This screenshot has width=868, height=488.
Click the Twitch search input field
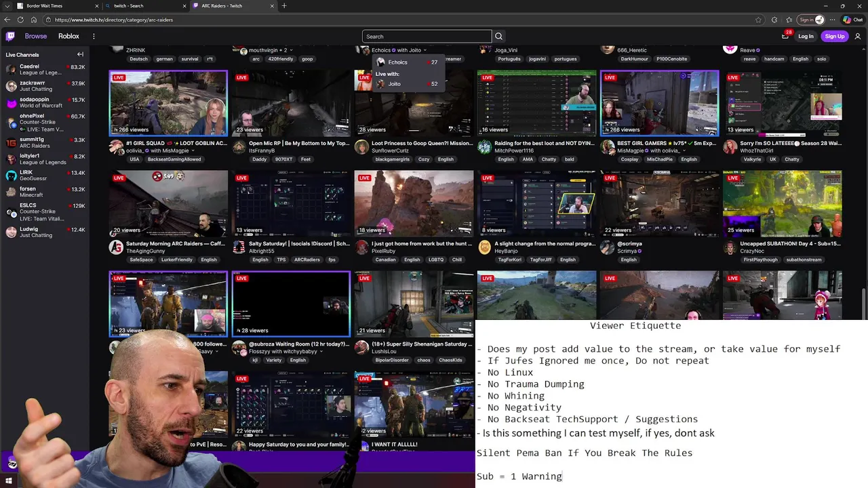(427, 37)
